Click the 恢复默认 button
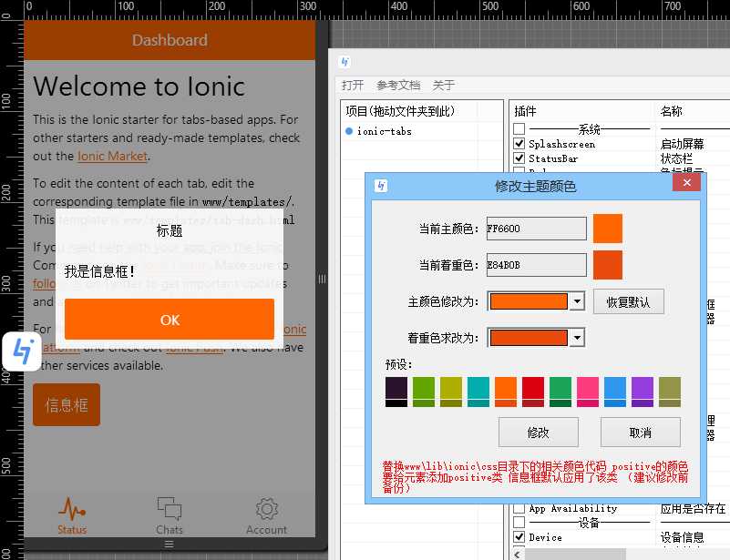This screenshot has width=730, height=560. (629, 302)
